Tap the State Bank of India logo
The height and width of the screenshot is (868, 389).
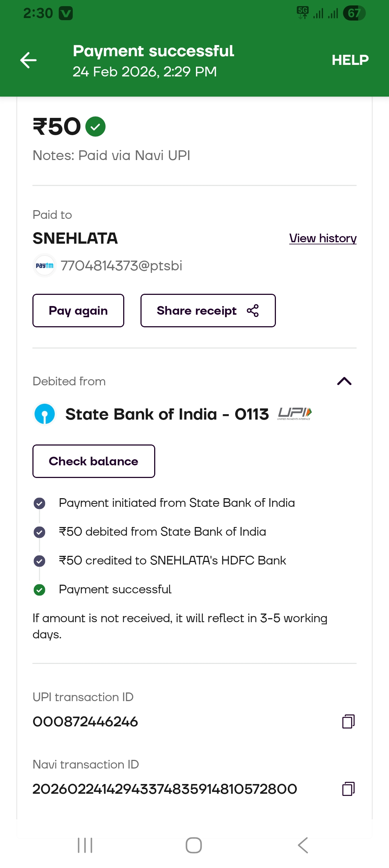(x=45, y=414)
